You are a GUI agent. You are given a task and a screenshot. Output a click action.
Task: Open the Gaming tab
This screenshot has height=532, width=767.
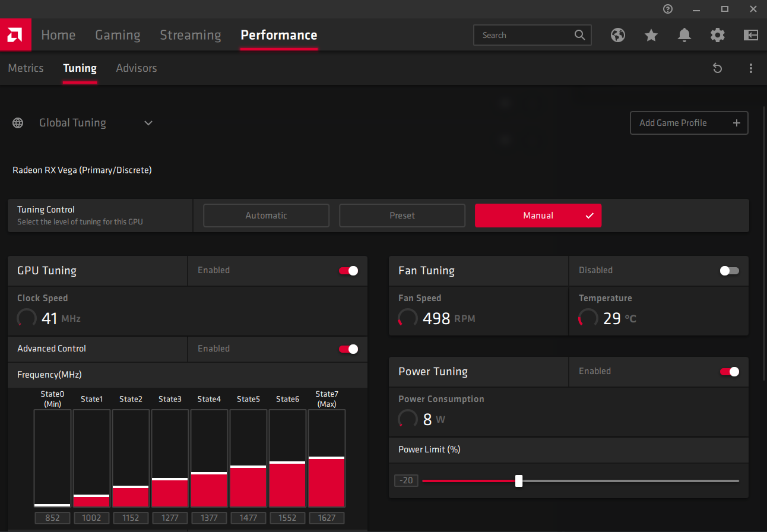click(x=118, y=35)
